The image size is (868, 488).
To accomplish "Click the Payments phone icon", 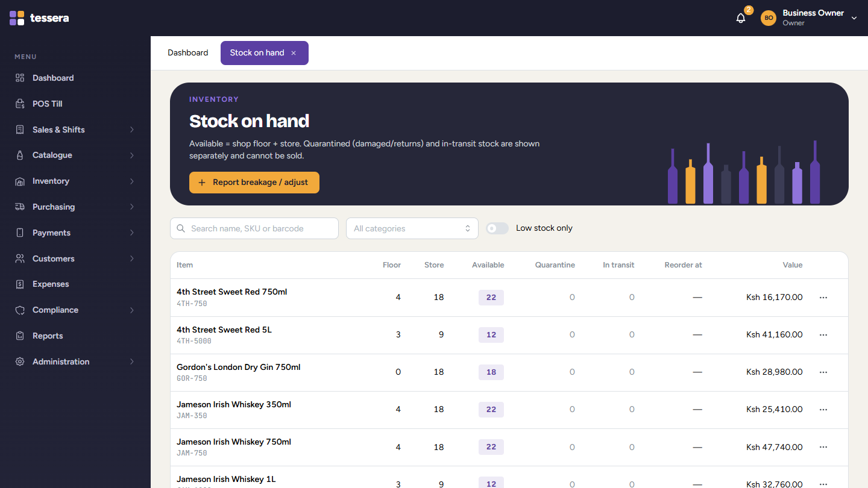I will coord(20,233).
